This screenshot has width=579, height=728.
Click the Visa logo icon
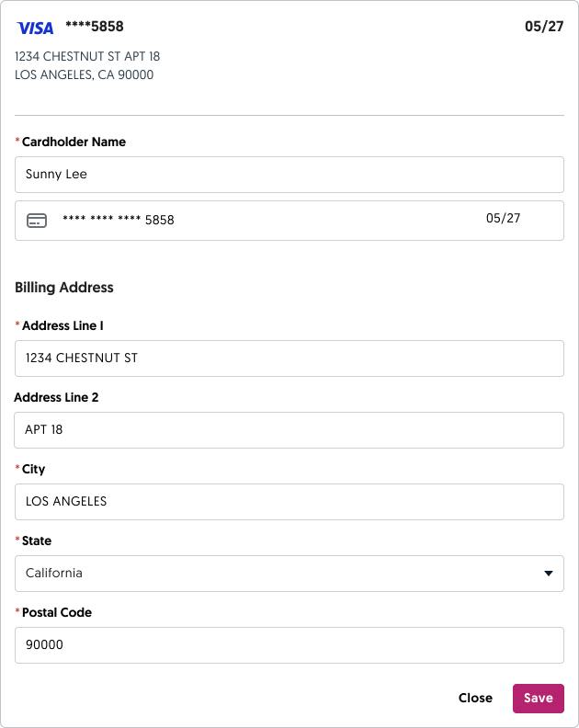35,28
